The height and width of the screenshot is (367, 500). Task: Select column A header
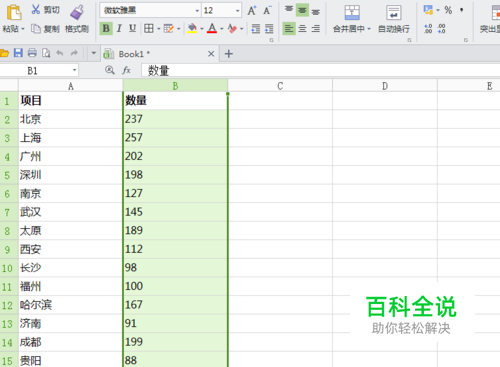click(x=71, y=86)
